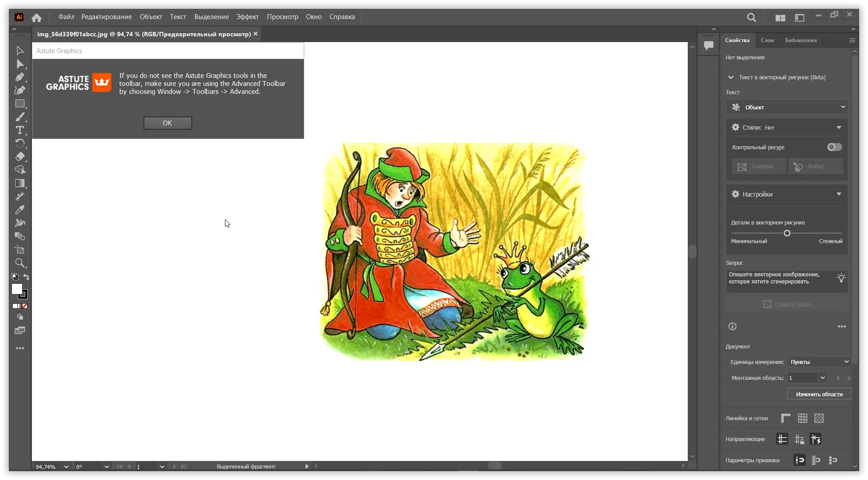Select the Gradient tool
Image resolution: width=868 pixels, height=480 pixels.
[19, 183]
